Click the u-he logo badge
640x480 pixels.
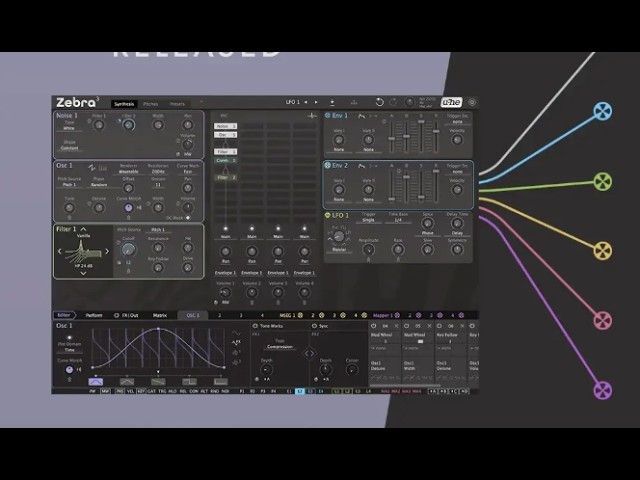(451, 102)
